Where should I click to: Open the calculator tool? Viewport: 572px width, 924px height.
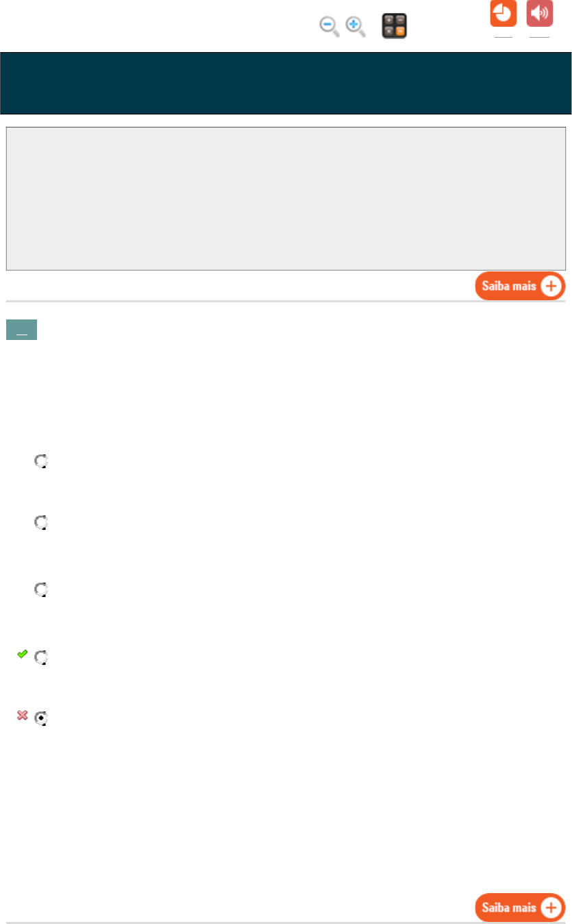click(x=395, y=26)
